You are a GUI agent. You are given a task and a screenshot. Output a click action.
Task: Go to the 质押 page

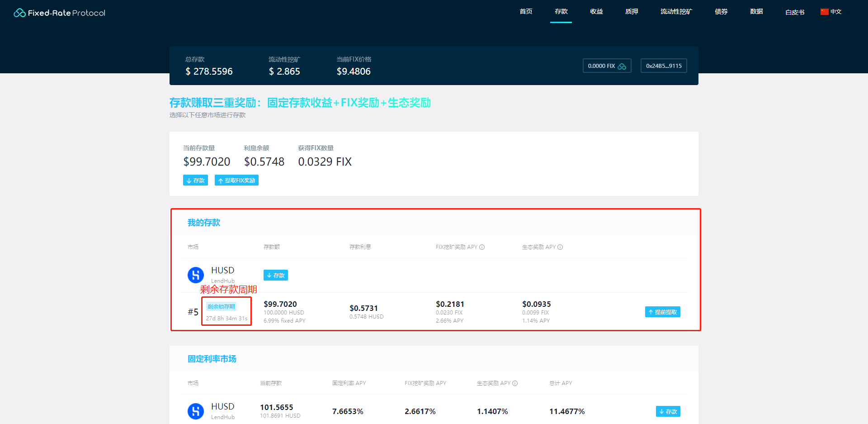tap(632, 12)
